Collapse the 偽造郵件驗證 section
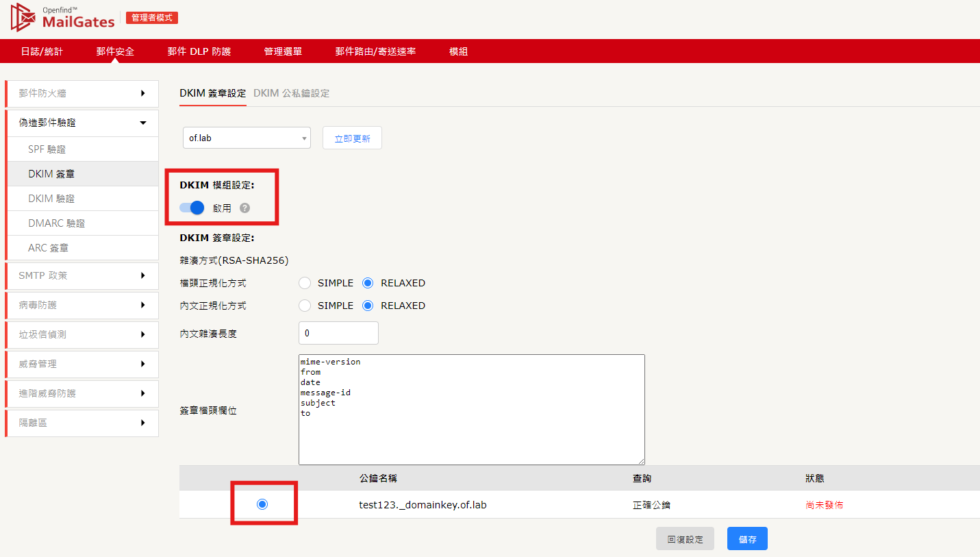Screen dimensions: 980x557 pos(81,123)
